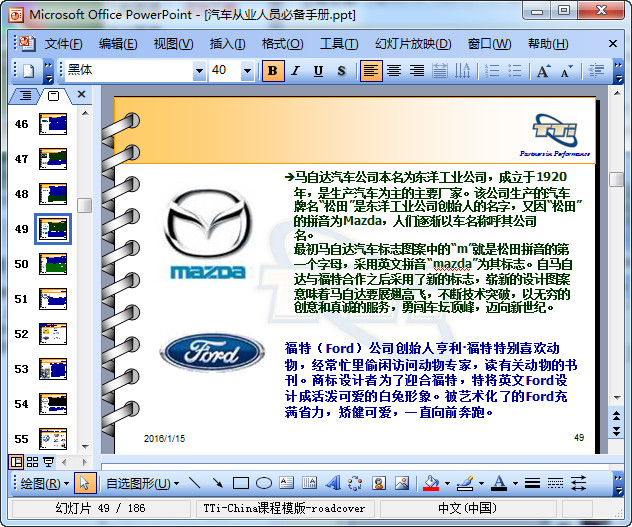Open the font size dropdown
The image size is (632, 527).
tap(247, 71)
